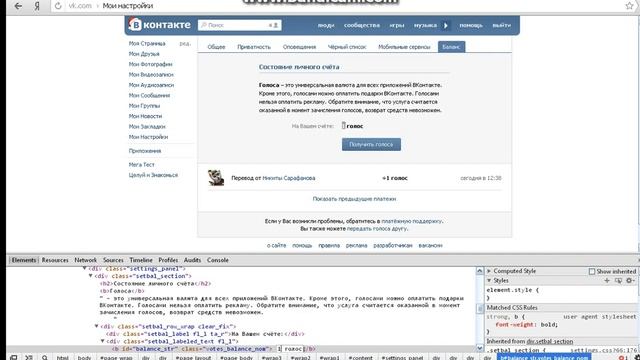The height and width of the screenshot is (360, 640).
Task: Click the музыка header link
Action: pyautogui.click(x=425, y=25)
